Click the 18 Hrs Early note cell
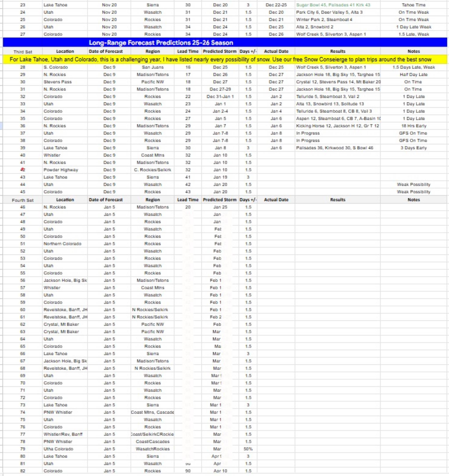 (x=413, y=126)
